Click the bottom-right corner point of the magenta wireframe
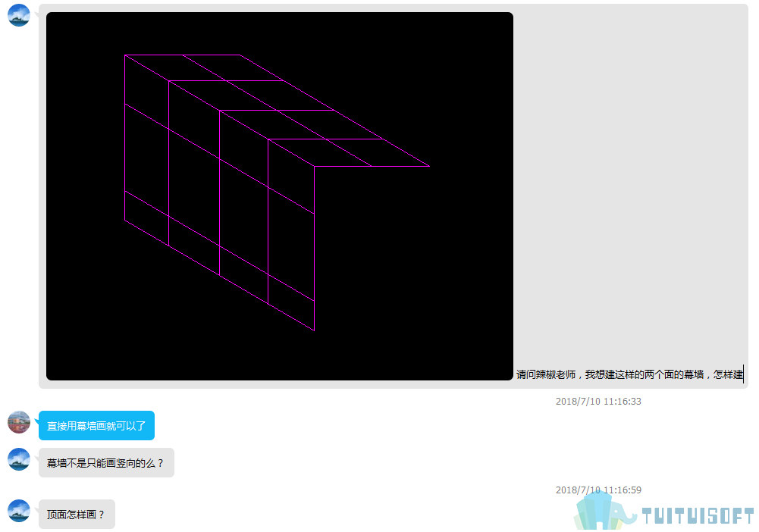759x532 pixels. click(314, 330)
